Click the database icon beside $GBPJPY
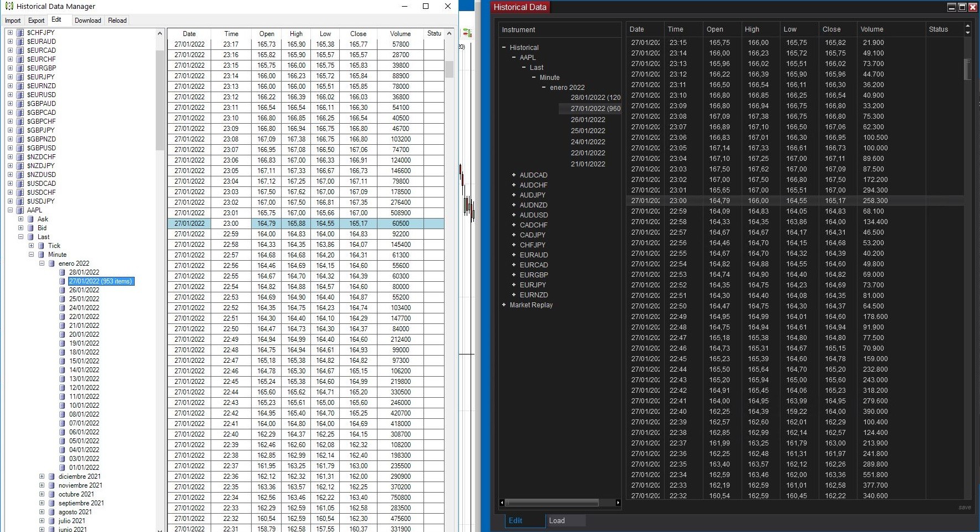Screen dimensions: 980x532 click(x=20, y=130)
